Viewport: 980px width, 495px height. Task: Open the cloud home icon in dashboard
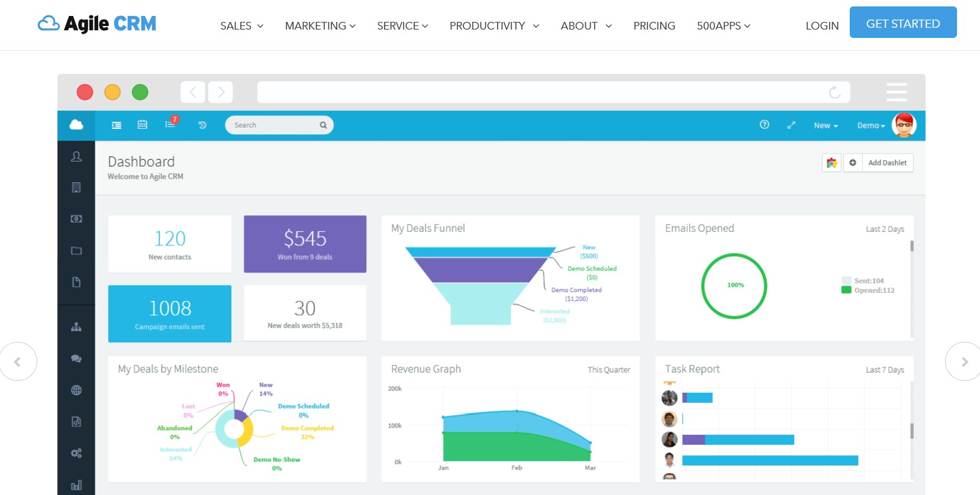click(76, 125)
